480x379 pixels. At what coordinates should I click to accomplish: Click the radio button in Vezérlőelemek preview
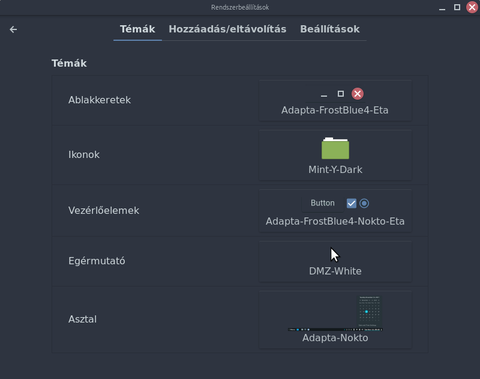[x=364, y=203]
